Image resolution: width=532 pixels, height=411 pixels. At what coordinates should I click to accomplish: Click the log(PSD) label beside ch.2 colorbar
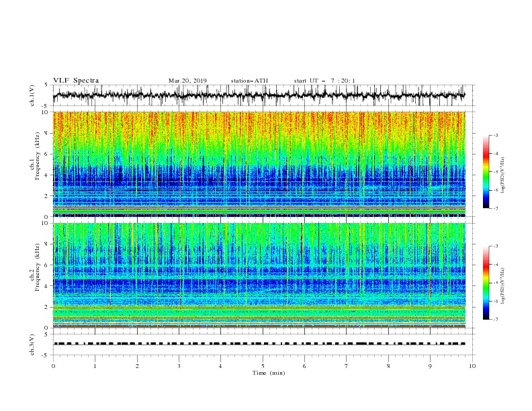coord(503,286)
